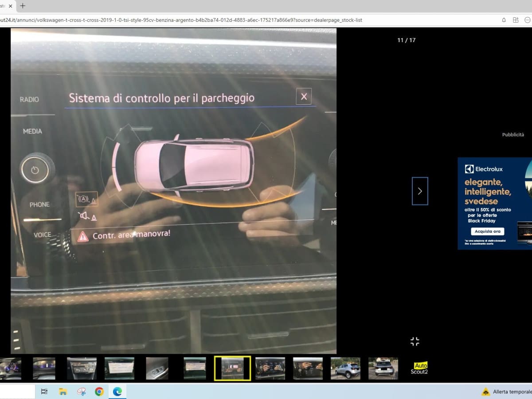The width and height of the screenshot is (532, 399).
Task: Click Acquista ora in the Electrolux ad
Action: tap(487, 231)
